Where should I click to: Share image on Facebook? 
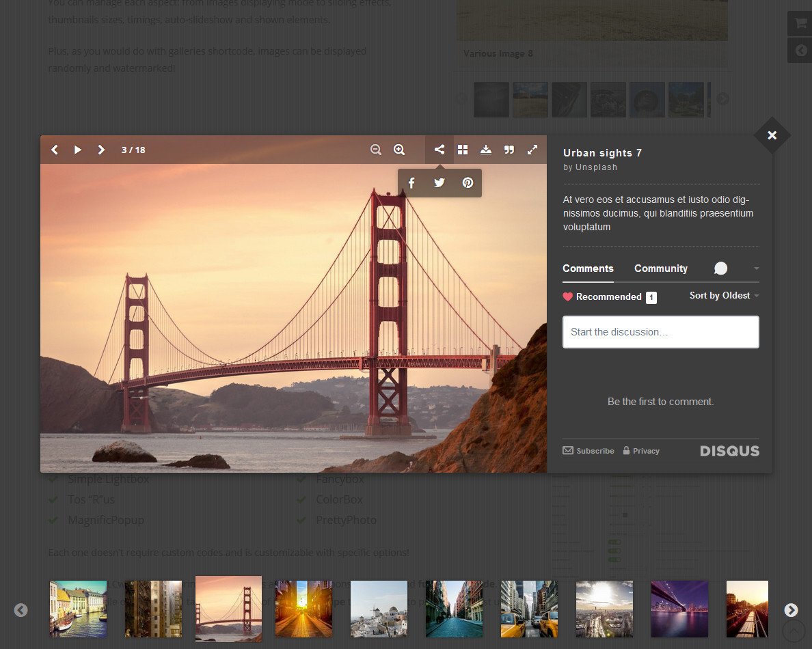pyautogui.click(x=411, y=182)
